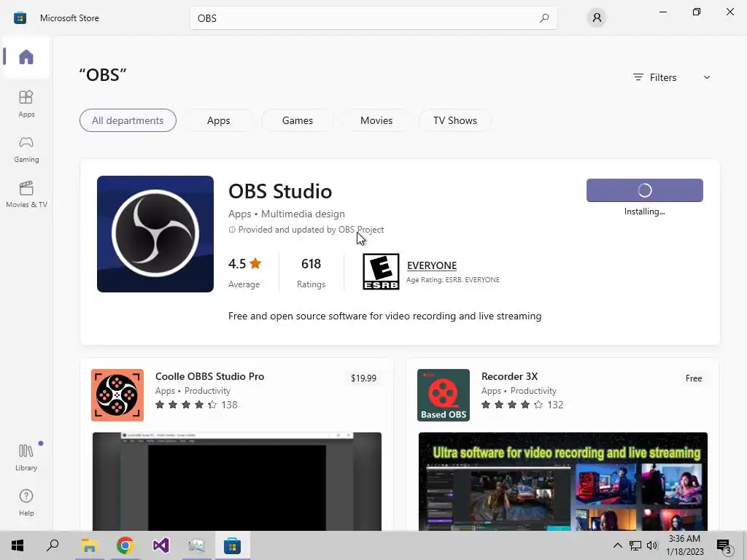747x560 pixels.
Task: Open the Apps section in sidebar
Action: click(26, 104)
